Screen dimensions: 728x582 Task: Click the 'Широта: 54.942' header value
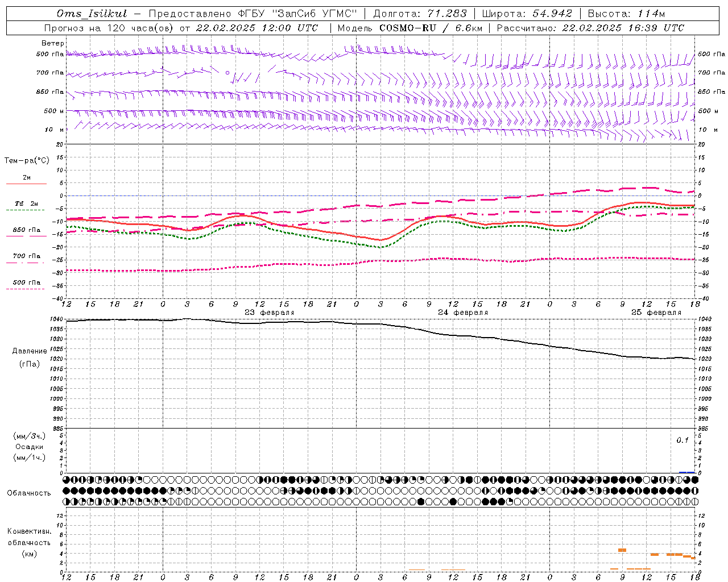527,14
